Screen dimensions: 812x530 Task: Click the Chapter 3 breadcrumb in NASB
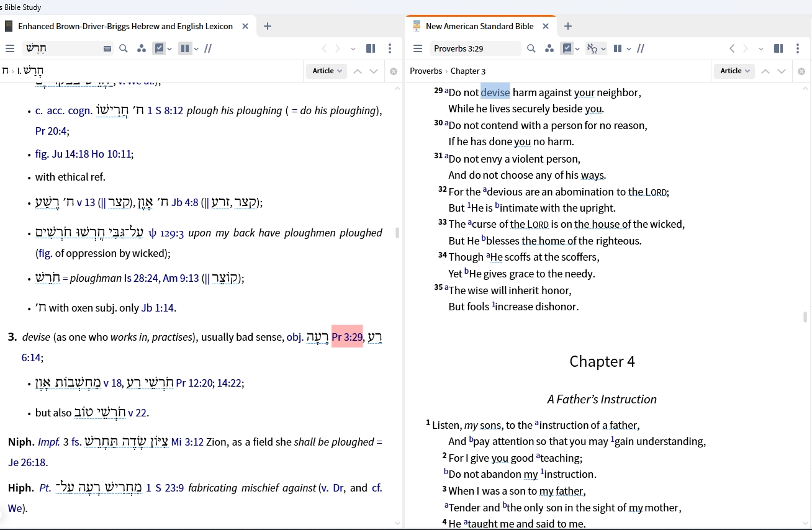tap(468, 71)
